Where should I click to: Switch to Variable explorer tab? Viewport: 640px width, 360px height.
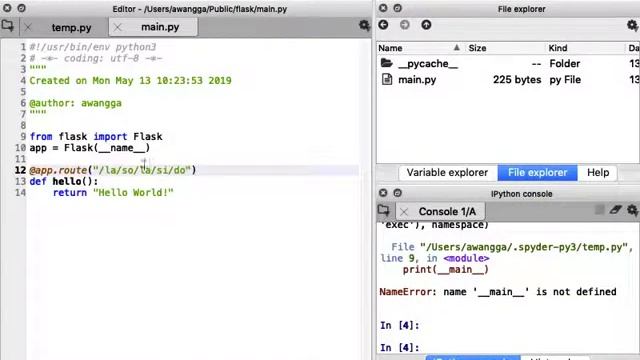[x=447, y=173]
